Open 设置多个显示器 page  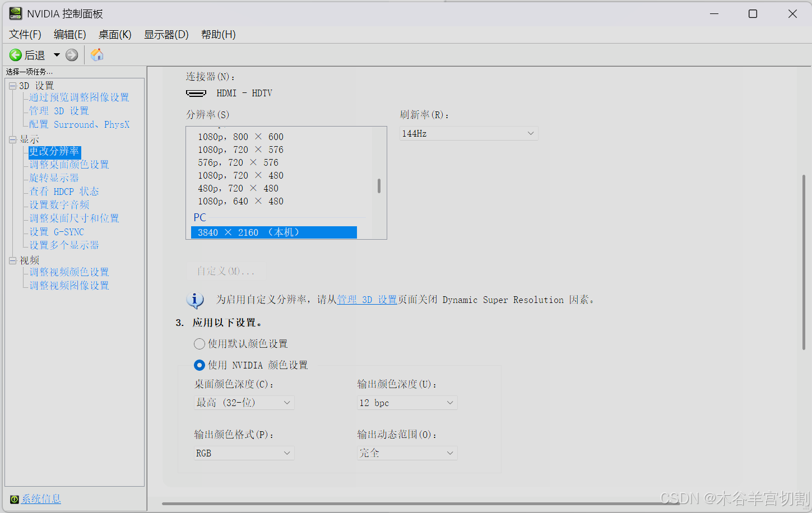pyautogui.click(x=64, y=245)
